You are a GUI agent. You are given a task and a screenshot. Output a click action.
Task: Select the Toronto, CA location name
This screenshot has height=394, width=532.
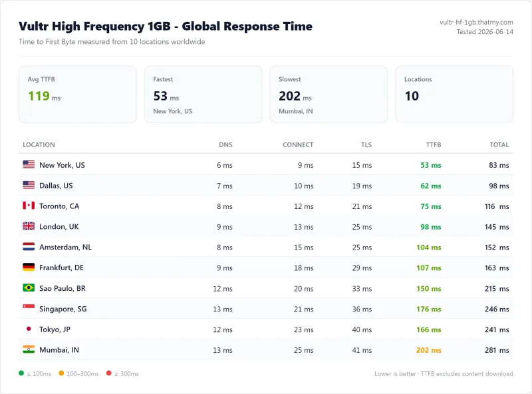(x=59, y=206)
